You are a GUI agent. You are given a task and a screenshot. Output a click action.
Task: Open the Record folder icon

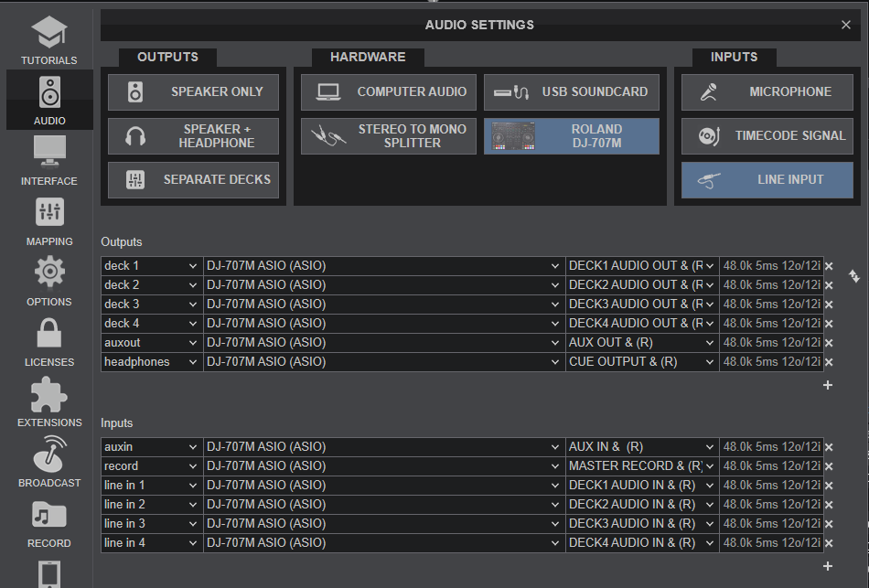pos(49,515)
